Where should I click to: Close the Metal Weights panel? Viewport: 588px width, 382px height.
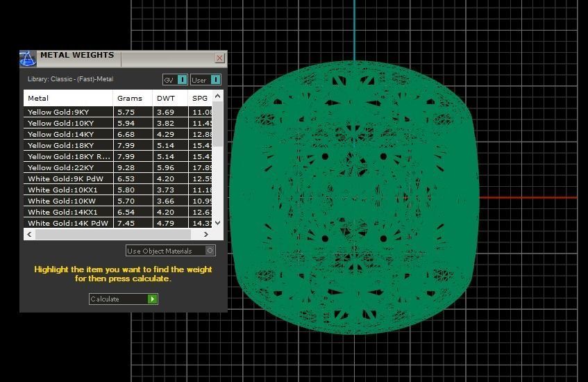coord(220,58)
